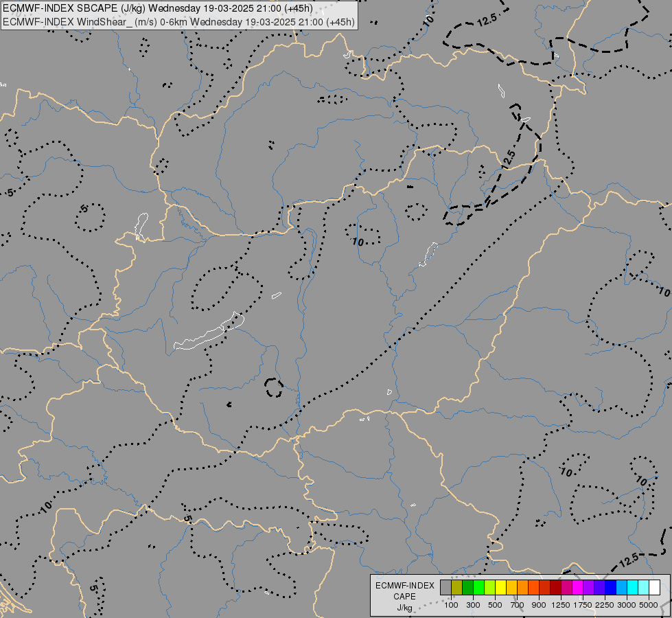The height and width of the screenshot is (618, 672).
Task: Select the indigo swatch left of the 2250 tick
Action: 599,587
